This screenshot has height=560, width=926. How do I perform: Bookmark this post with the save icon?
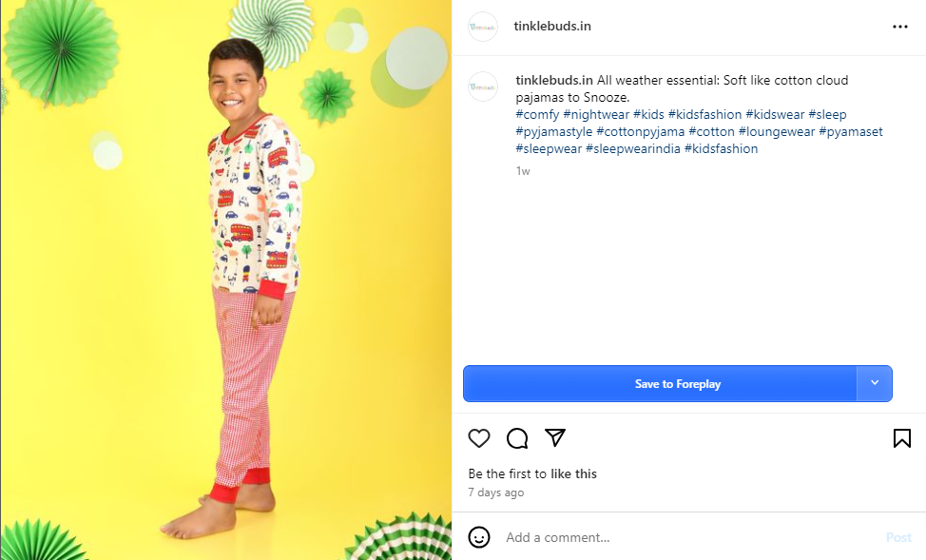point(901,438)
